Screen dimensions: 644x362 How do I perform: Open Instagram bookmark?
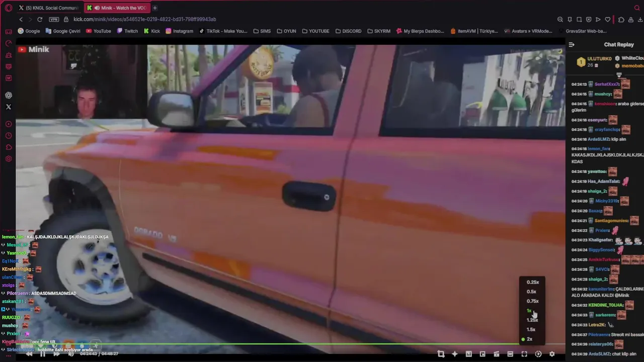(x=180, y=31)
